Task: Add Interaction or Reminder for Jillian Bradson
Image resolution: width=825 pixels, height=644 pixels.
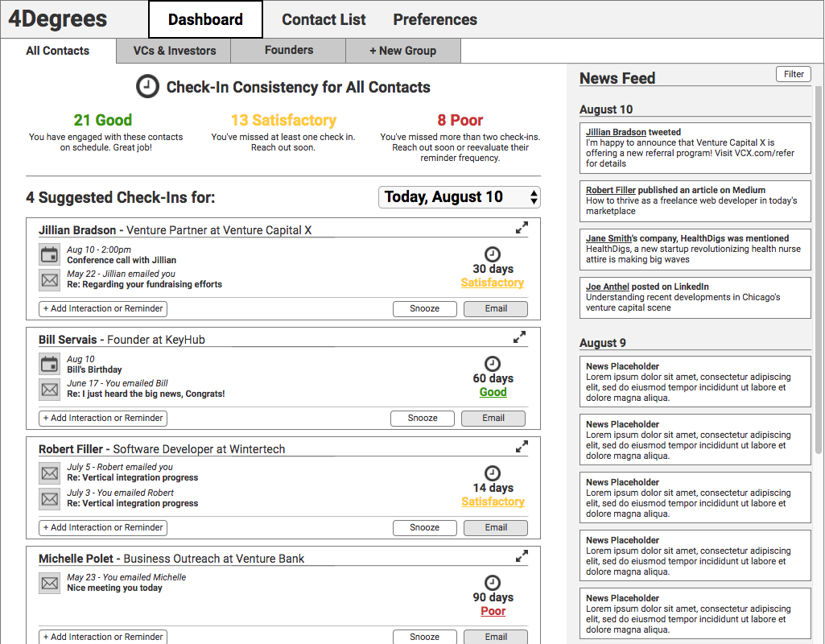Action: click(103, 309)
